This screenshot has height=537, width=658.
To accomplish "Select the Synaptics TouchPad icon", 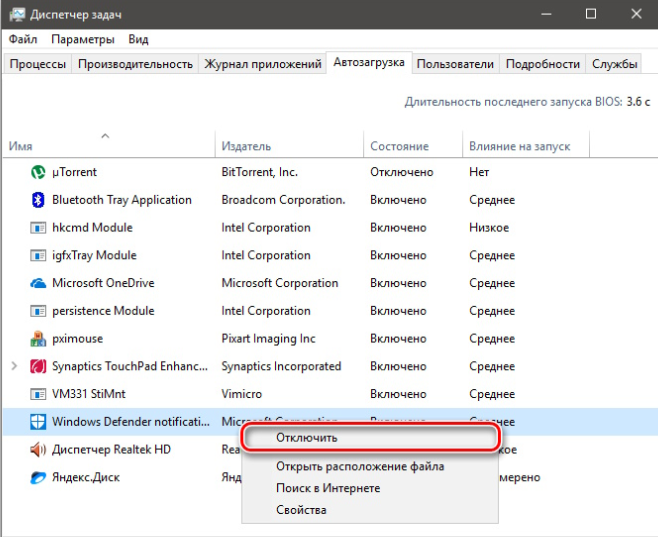I will click(39, 366).
